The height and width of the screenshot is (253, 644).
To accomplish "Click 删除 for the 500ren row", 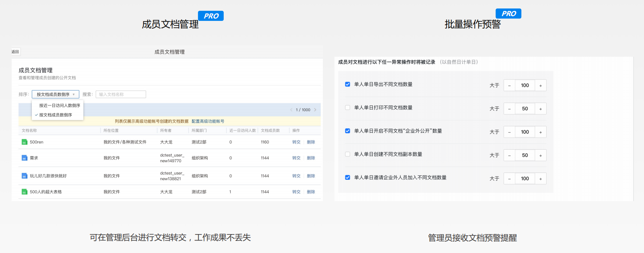I will tap(311, 142).
